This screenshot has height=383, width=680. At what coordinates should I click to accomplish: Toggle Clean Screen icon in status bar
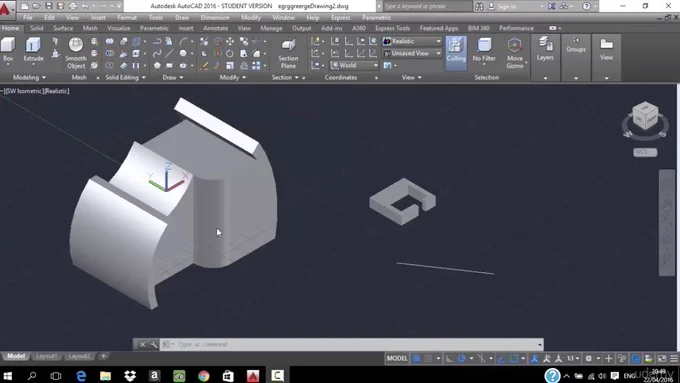pos(662,358)
